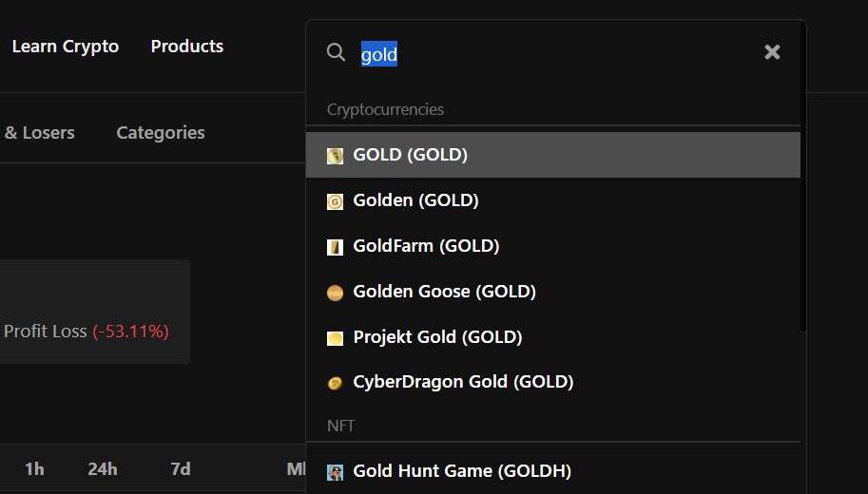
Task: Clear search with the X icon
Action: point(772,52)
